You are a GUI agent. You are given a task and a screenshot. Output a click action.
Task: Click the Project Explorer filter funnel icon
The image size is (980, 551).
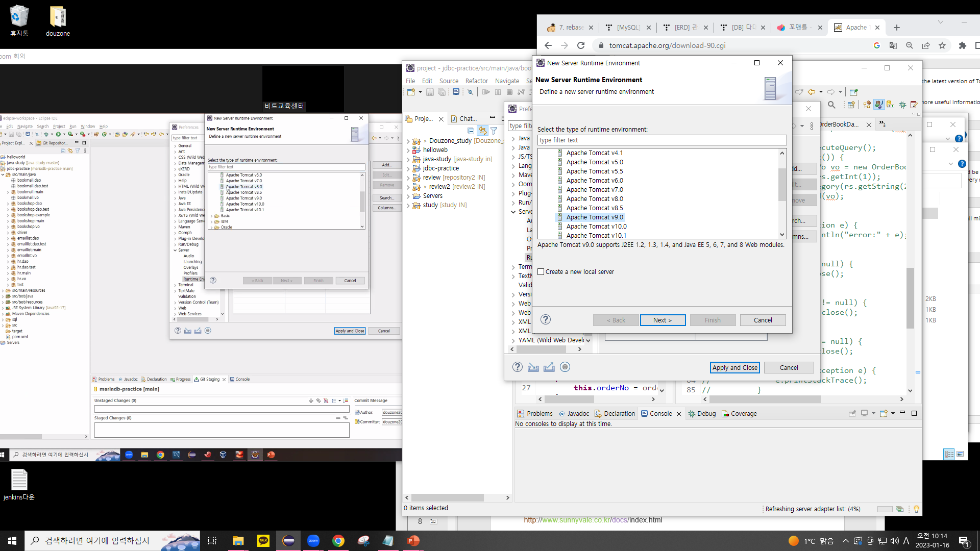click(494, 131)
